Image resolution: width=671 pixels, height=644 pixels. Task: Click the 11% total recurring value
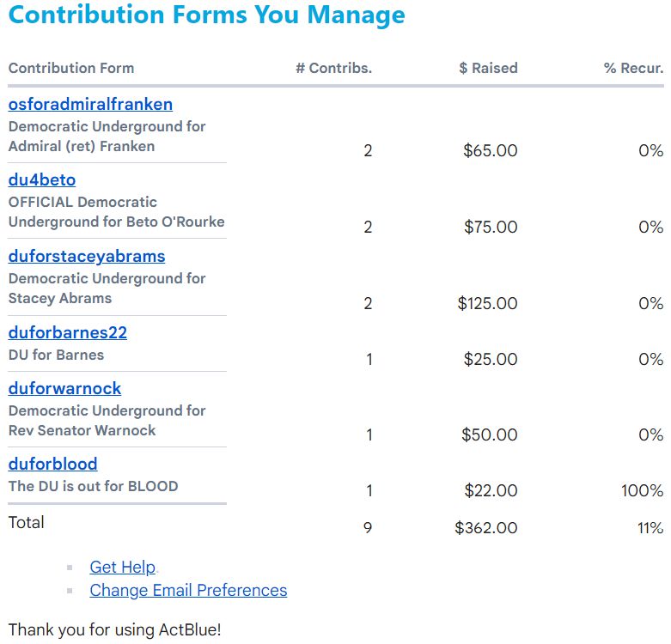[650, 528]
